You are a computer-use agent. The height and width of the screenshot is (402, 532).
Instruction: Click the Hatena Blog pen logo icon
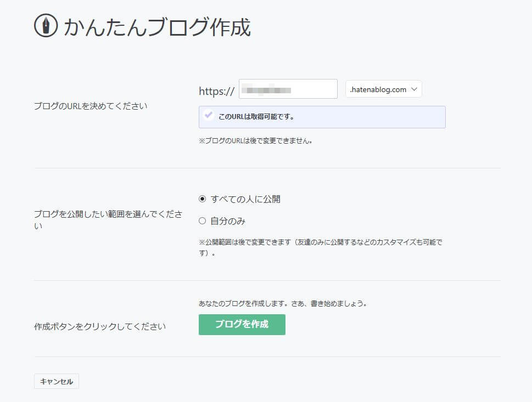pos(46,25)
